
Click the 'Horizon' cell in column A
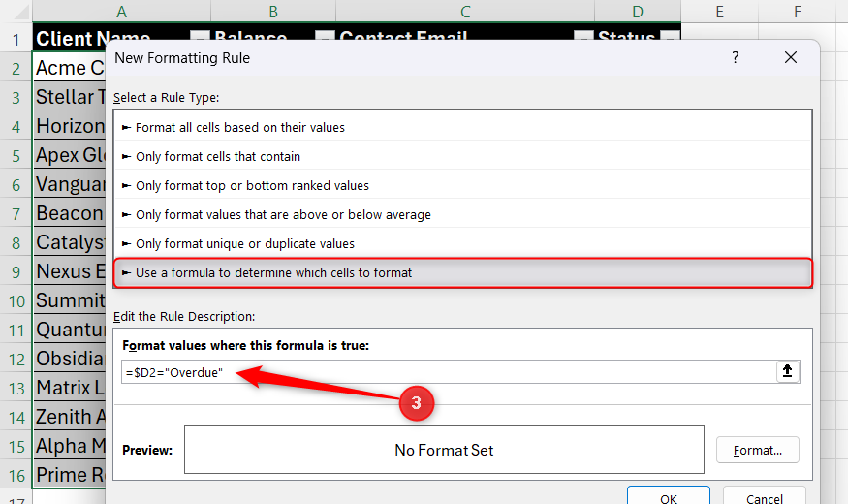[69, 127]
